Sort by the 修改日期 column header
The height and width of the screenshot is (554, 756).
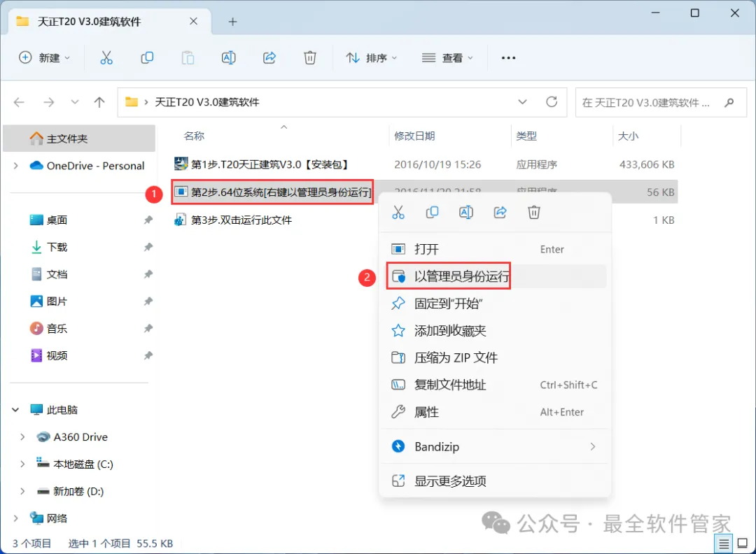click(414, 136)
